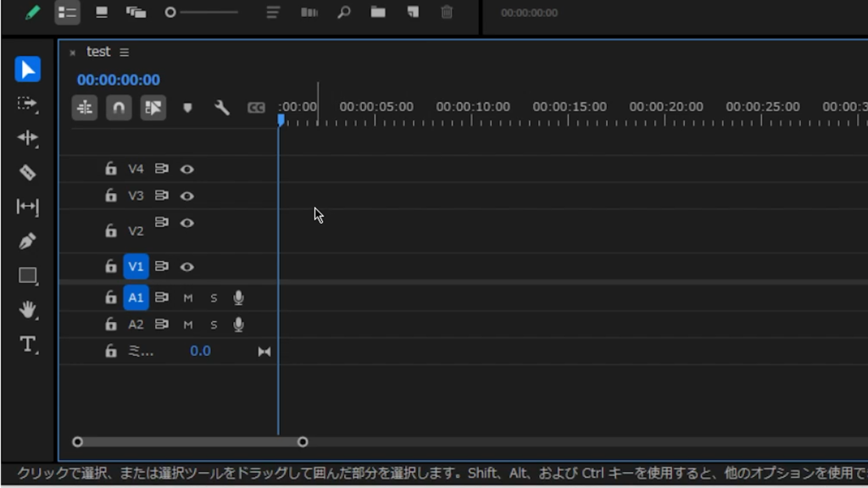Hide track V1 output with eye
This screenshot has height=488, width=868.
click(x=187, y=267)
